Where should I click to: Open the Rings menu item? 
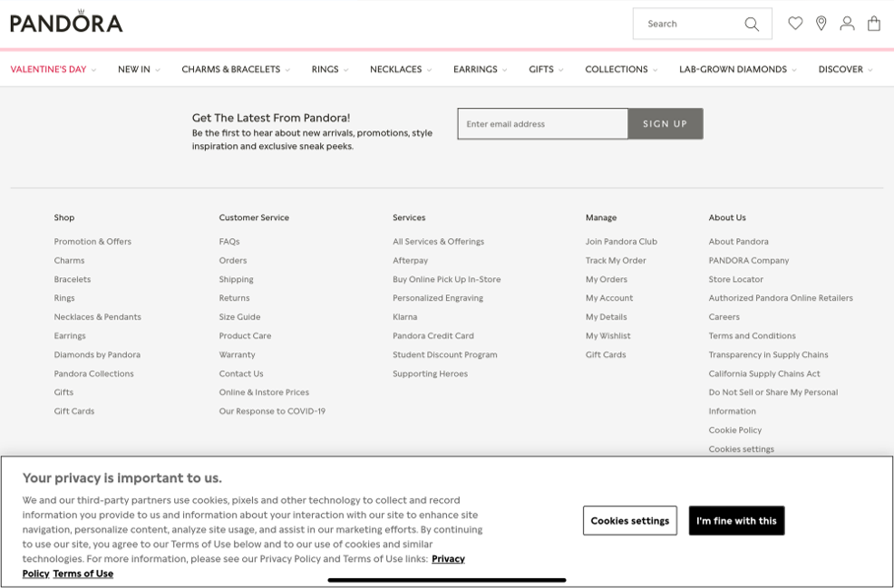(x=325, y=70)
